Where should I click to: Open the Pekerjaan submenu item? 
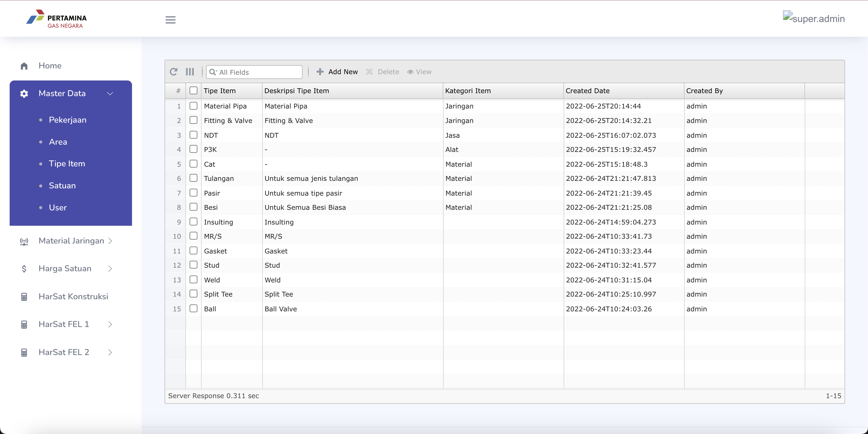click(x=68, y=120)
